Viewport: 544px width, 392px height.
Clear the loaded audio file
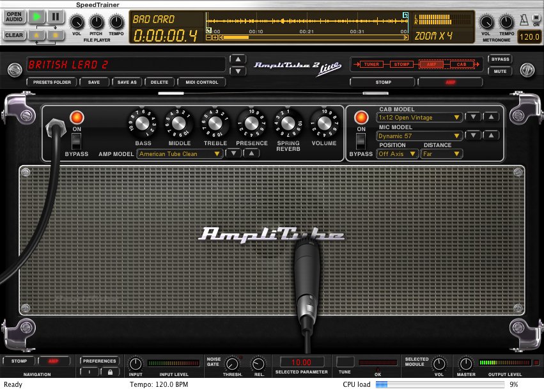pyautogui.click(x=14, y=35)
